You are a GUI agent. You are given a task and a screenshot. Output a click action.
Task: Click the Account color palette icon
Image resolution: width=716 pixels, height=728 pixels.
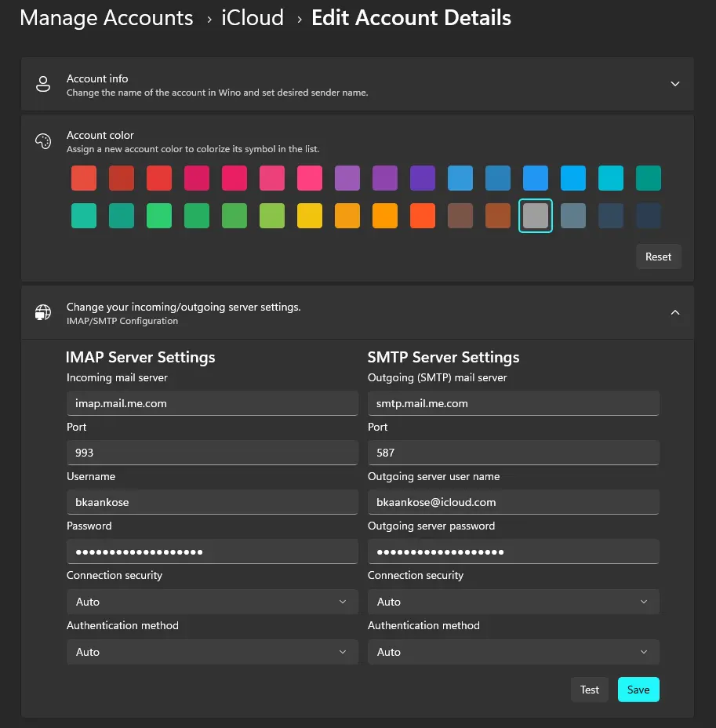click(x=43, y=141)
